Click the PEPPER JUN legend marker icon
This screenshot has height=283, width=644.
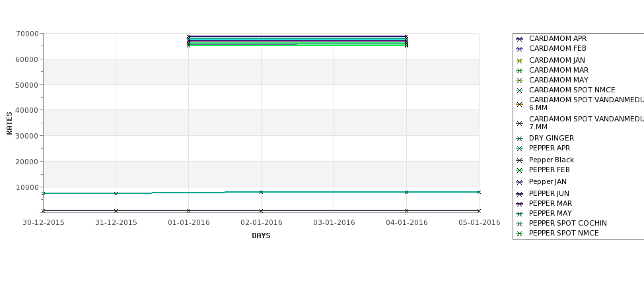[519, 194]
